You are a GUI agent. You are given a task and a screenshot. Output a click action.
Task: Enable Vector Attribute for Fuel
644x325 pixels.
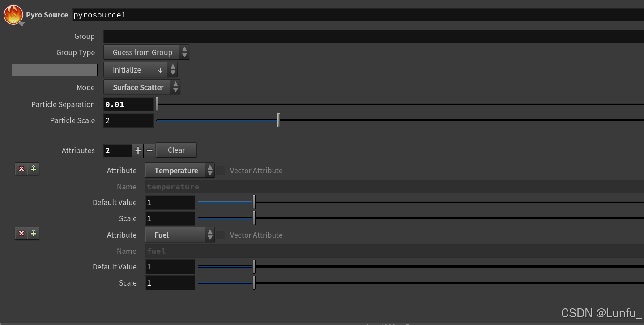coord(221,235)
